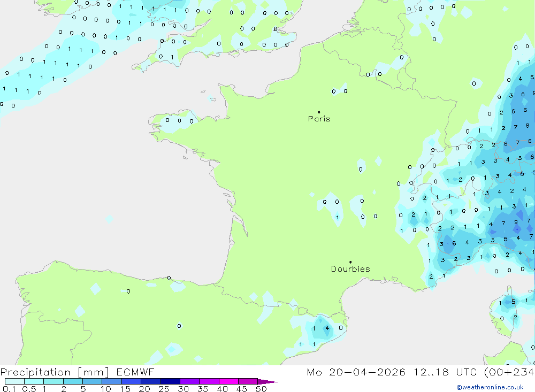Click the '10' legend scale label
Viewport: 535px width, 392px height.
point(106,389)
